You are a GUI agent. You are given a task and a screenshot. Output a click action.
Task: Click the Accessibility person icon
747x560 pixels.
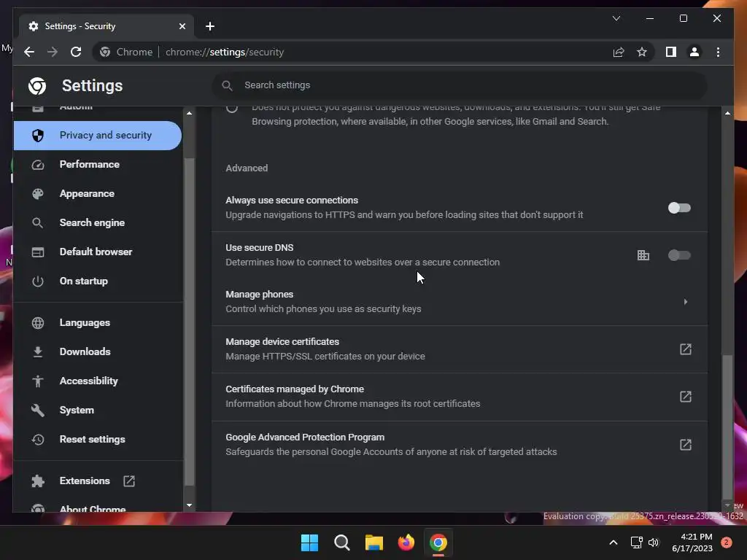(x=38, y=381)
